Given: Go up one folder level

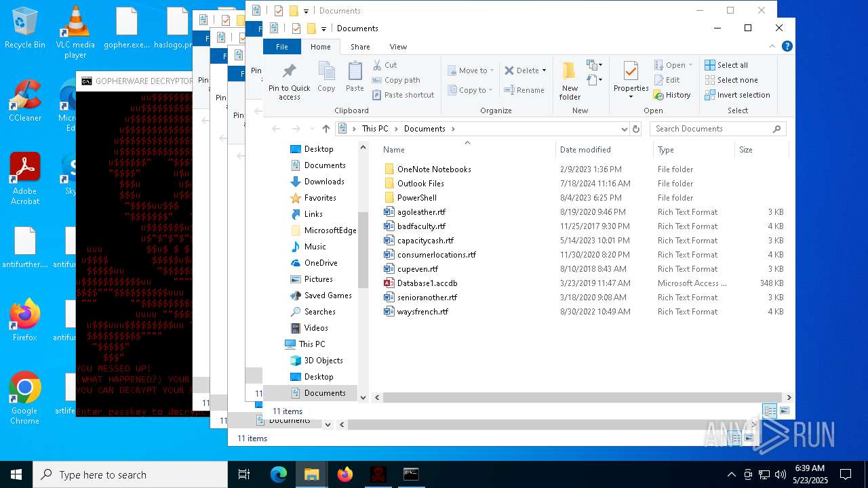Looking at the screenshot, I should coord(326,129).
